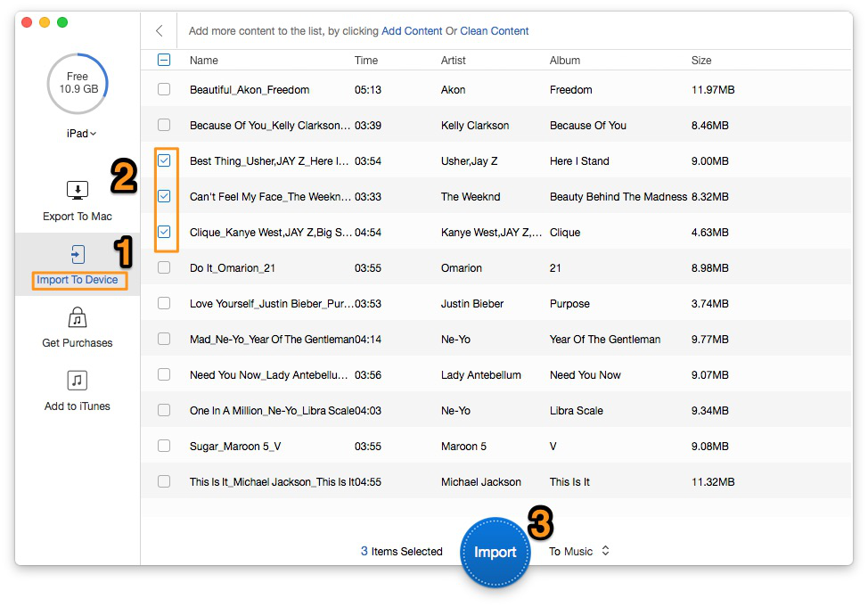The width and height of the screenshot is (868, 607).
Task: Click the artist The Weeknd
Action: (471, 197)
